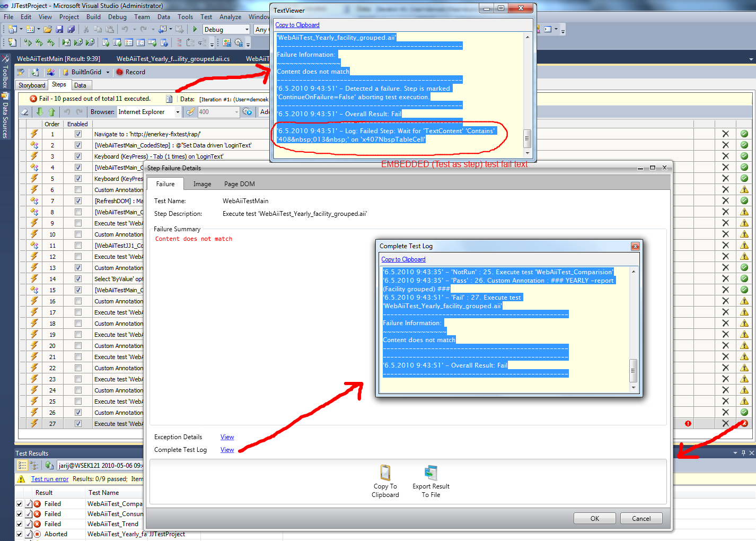Open the test run selector dropdown showing jarij@WSEK121
Image resolution: width=756 pixels, height=541 pixels.
click(x=100, y=465)
